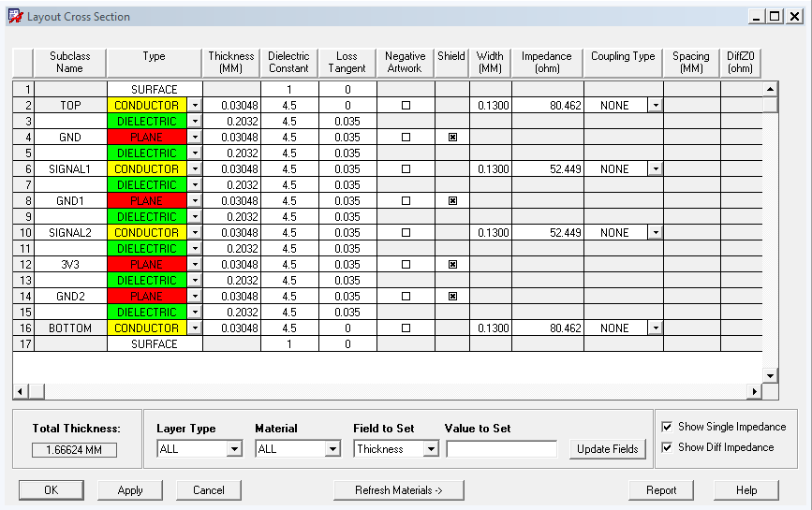Uncheck Show Single Impedance
Screen dimensions: 812x510
tap(667, 427)
